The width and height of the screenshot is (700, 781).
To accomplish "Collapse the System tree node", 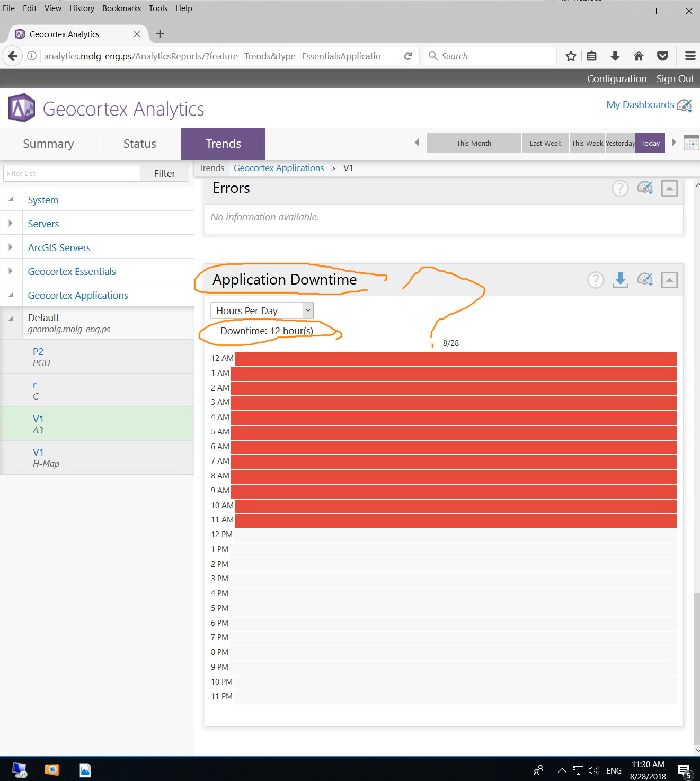I will (x=11, y=199).
